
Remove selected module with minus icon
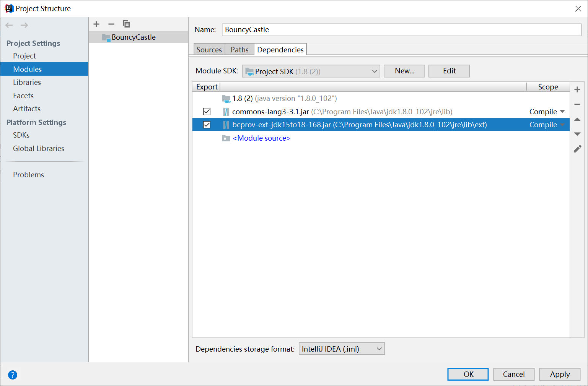[x=111, y=24]
